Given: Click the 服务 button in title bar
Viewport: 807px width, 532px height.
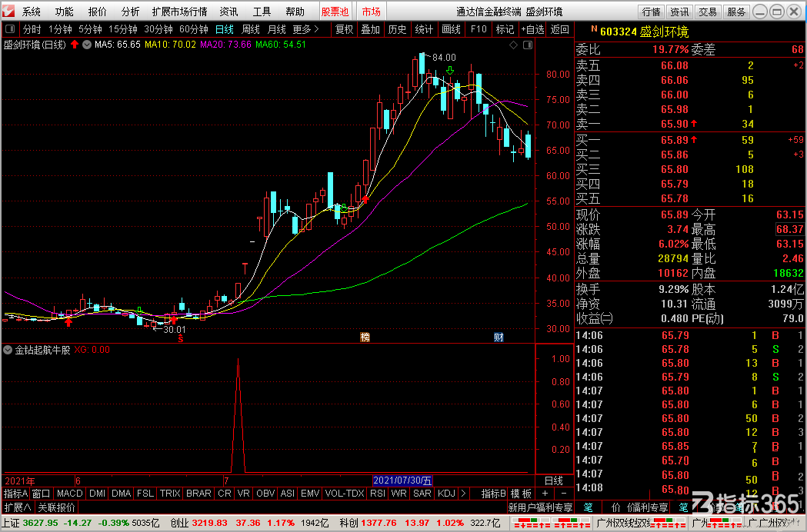Looking at the screenshot, I should pos(736,12).
